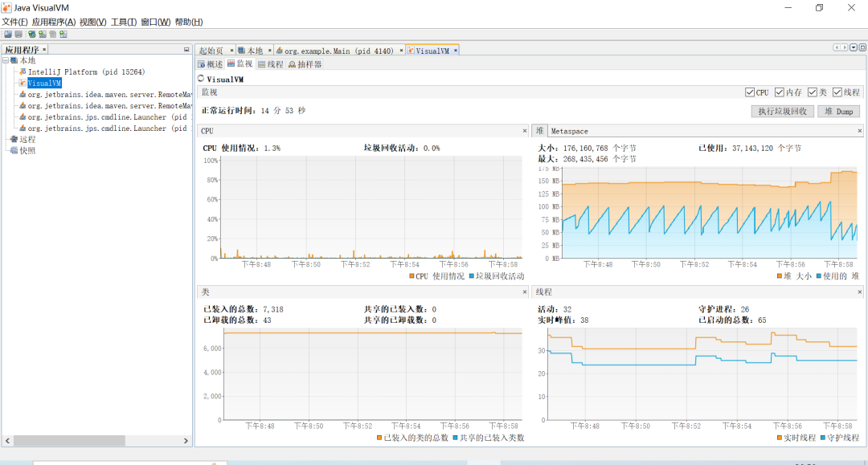Close the org.example.Main (pid 4140) tab
The image size is (868, 465).
click(x=401, y=51)
